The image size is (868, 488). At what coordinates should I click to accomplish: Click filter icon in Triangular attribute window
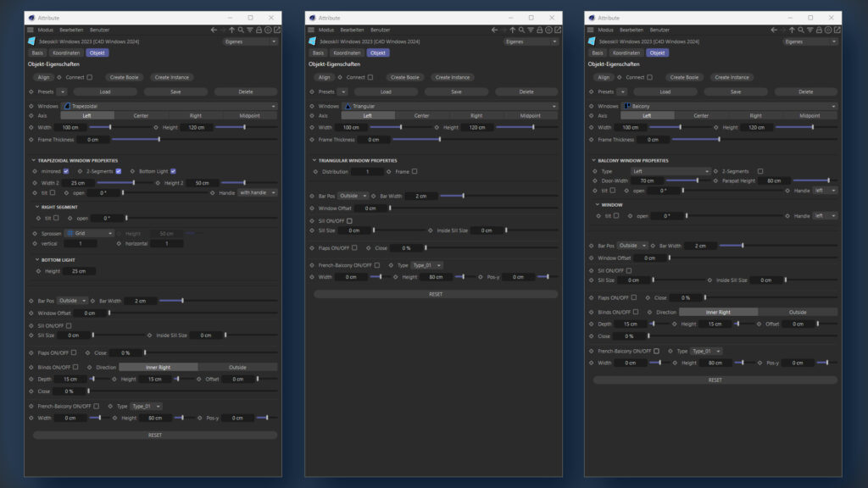[x=531, y=30]
